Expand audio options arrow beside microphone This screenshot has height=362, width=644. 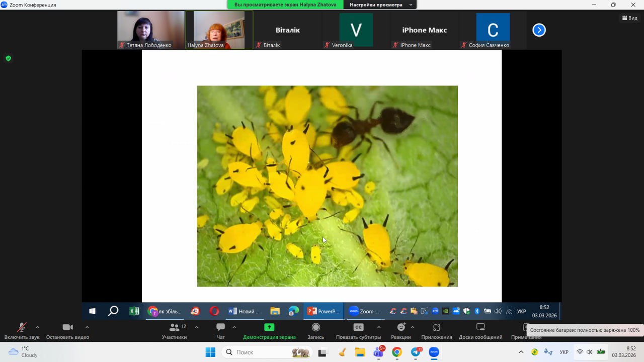37,327
